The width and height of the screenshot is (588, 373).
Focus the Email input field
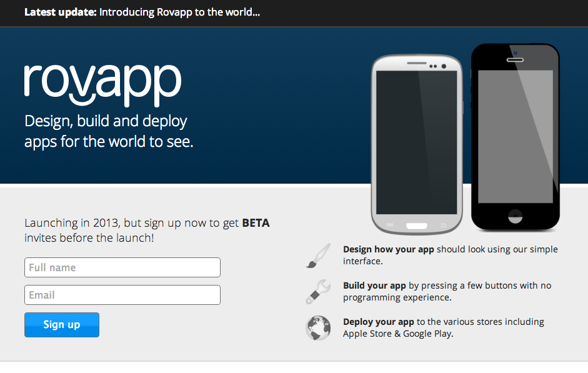tap(122, 295)
